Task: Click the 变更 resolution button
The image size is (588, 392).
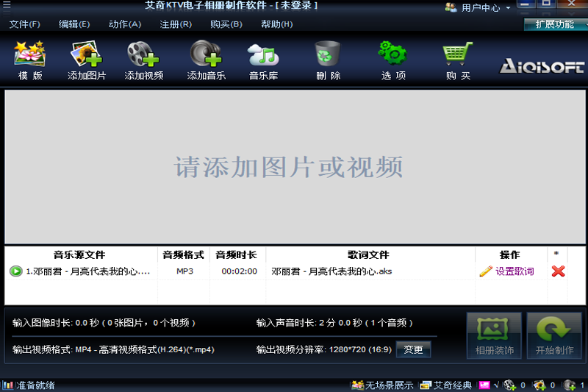Action: pyautogui.click(x=414, y=349)
